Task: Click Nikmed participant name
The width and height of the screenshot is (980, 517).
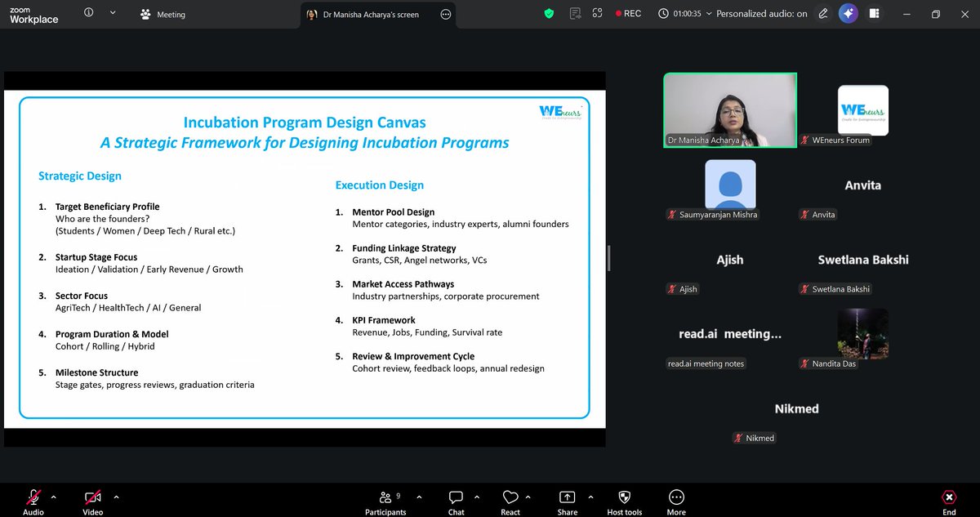Action: tap(796, 408)
